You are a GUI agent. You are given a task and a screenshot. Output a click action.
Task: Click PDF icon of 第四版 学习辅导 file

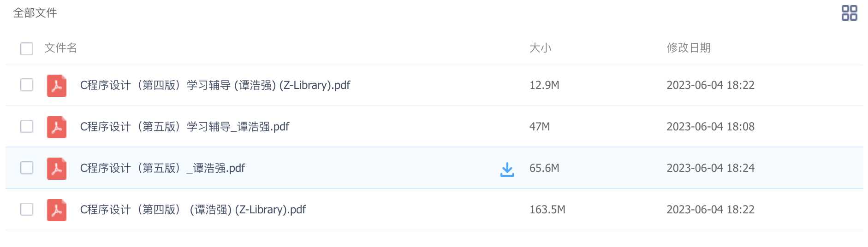[x=57, y=86]
